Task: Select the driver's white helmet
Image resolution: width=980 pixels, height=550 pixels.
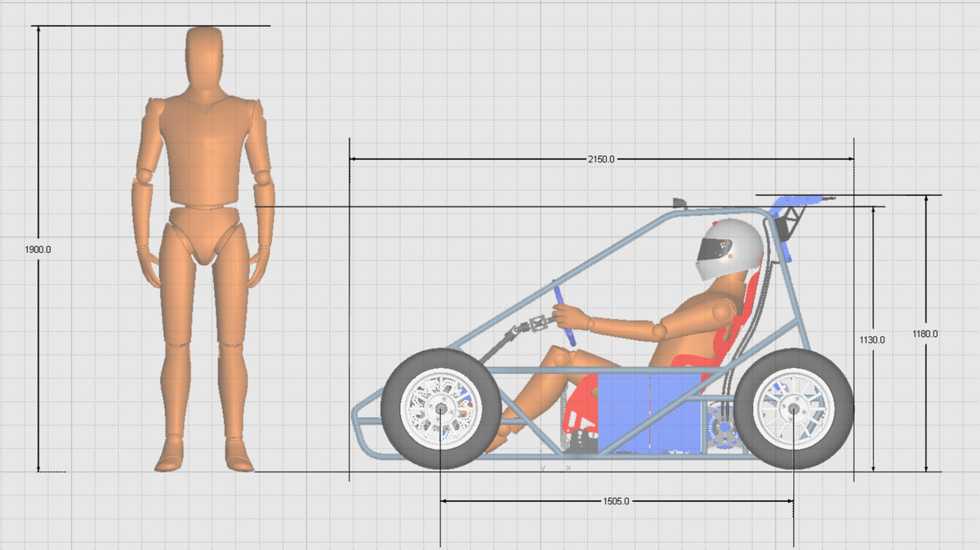Action: pos(723,247)
